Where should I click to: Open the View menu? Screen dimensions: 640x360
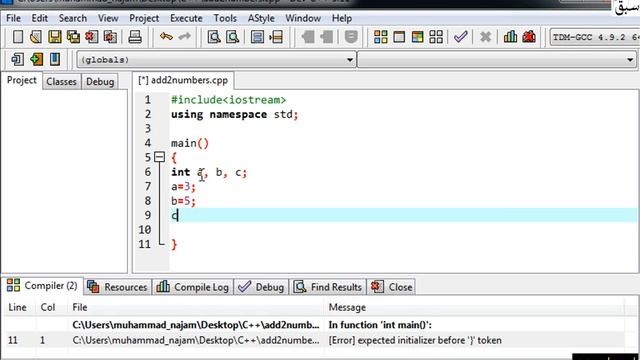108,18
